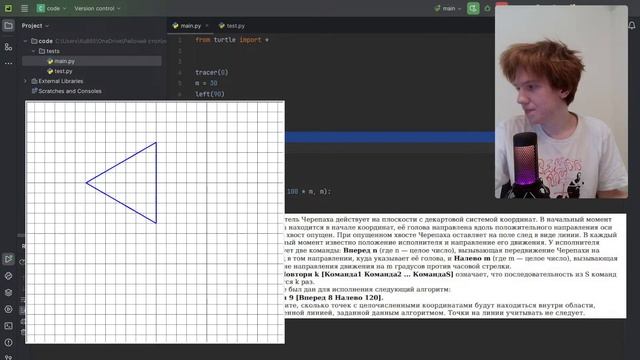Screen dimensions: 640x360
Task: Select main.py in the project tree
Action: point(92,61)
